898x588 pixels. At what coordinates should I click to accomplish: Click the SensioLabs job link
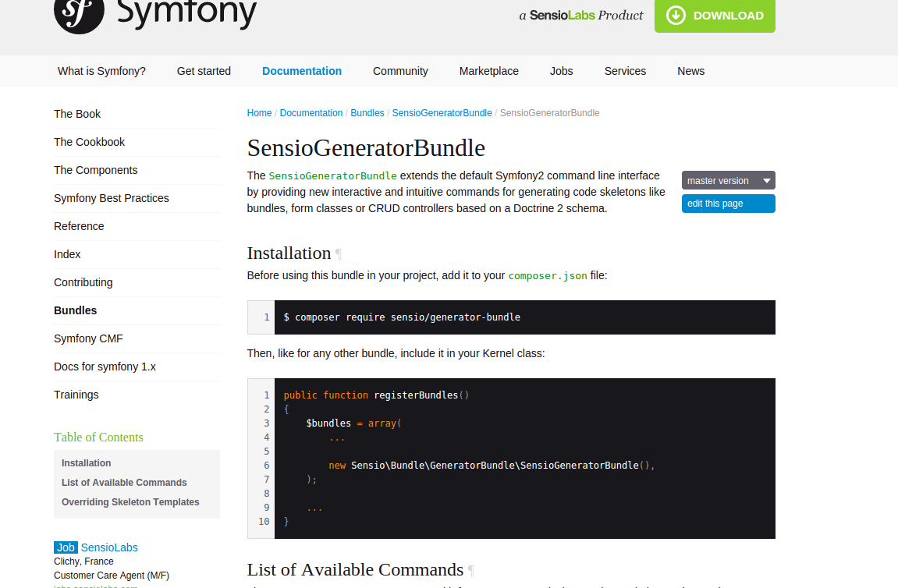[109, 547]
